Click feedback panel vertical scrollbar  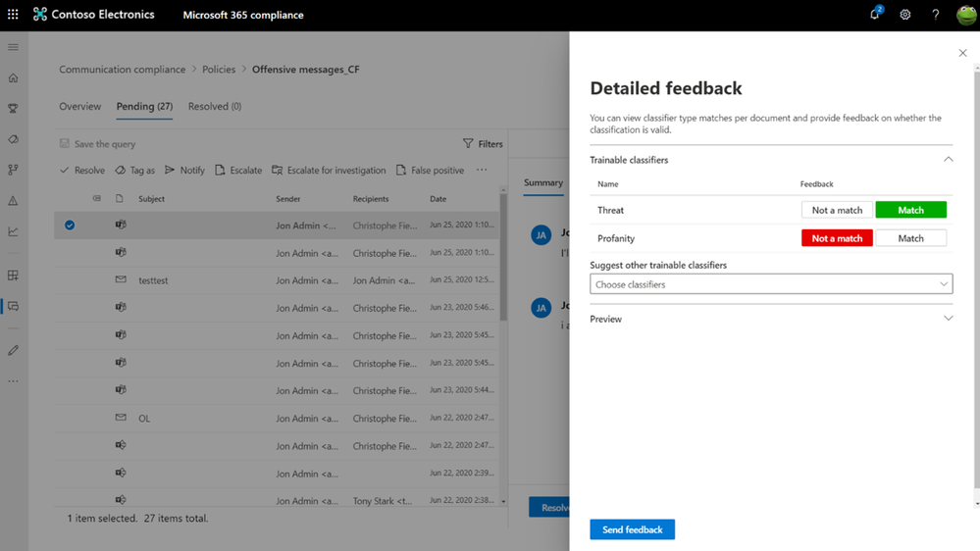click(x=977, y=281)
